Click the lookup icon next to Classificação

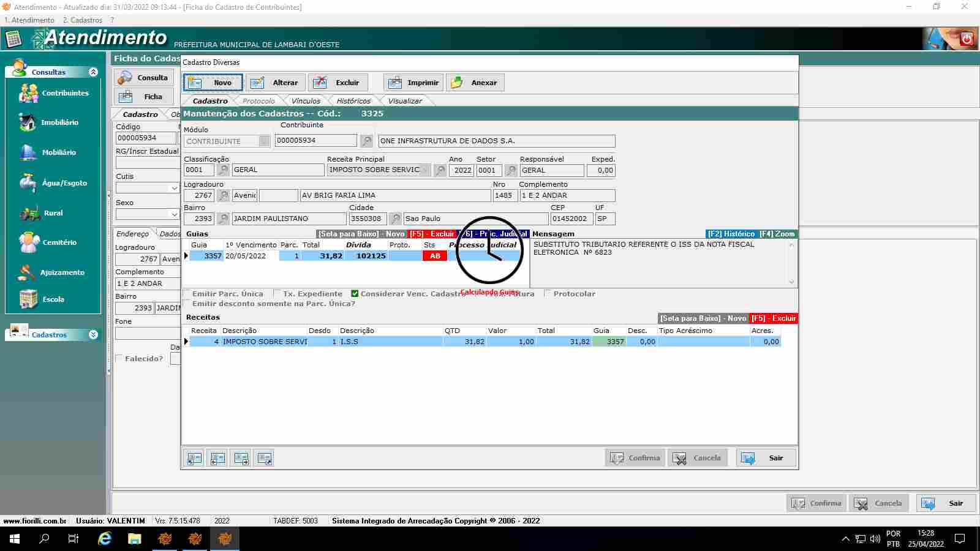223,170
